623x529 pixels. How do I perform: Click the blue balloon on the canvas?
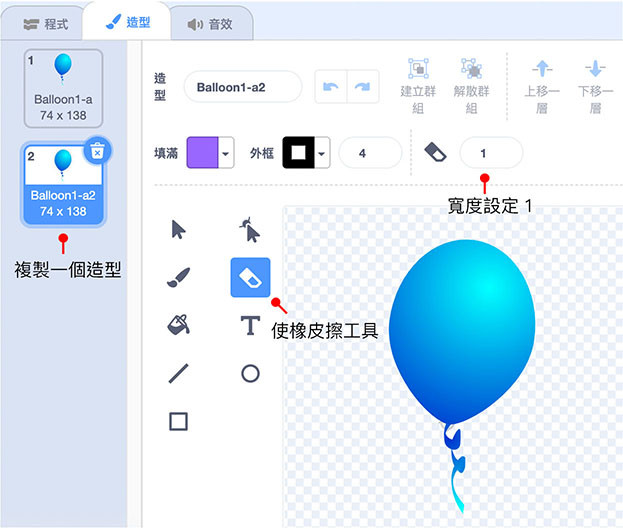pos(462,332)
